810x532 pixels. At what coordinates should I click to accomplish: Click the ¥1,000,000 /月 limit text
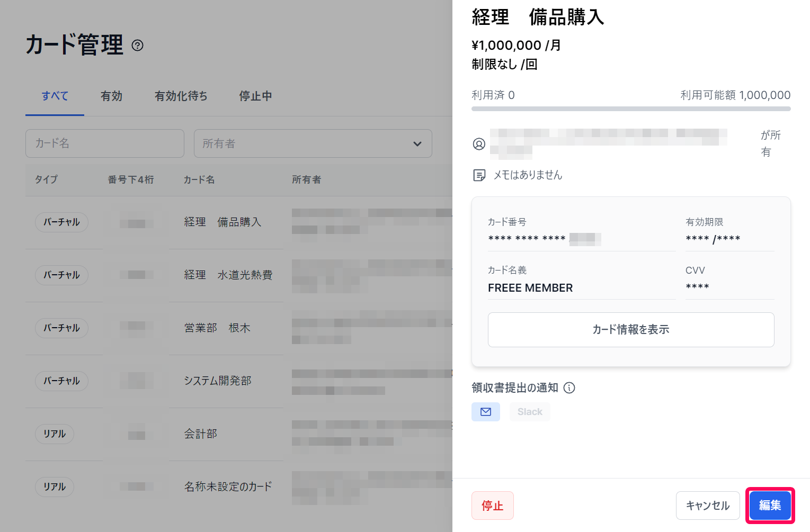(517, 46)
